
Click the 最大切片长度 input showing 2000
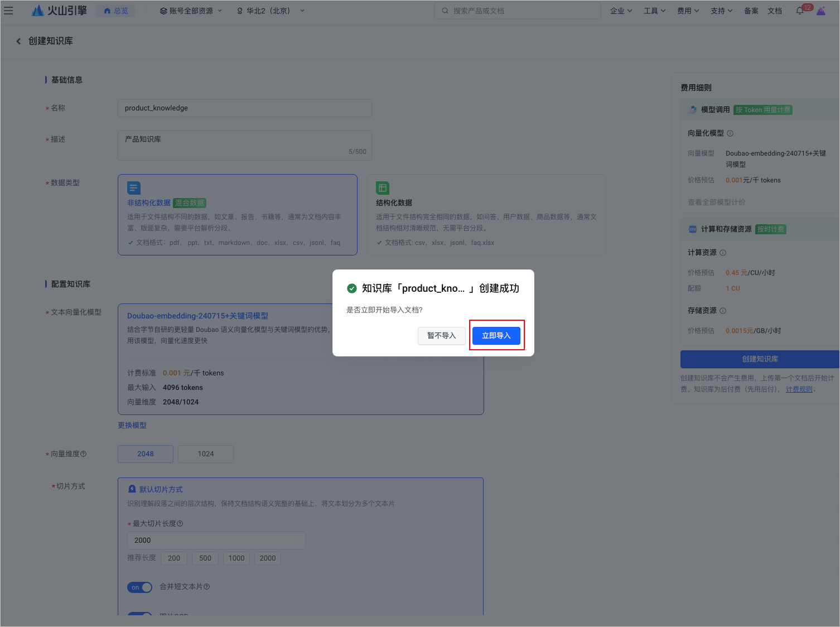click(x=216, y=541)
